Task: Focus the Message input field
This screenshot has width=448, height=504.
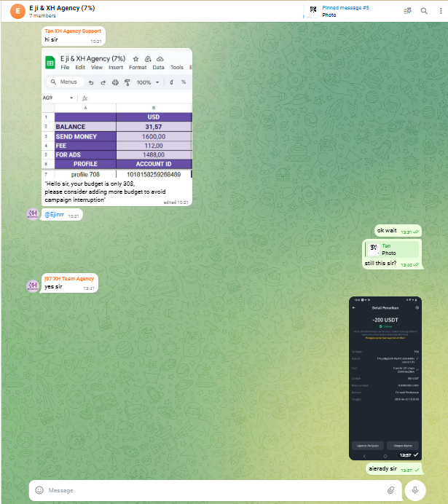Action: [x=211, y=490]
